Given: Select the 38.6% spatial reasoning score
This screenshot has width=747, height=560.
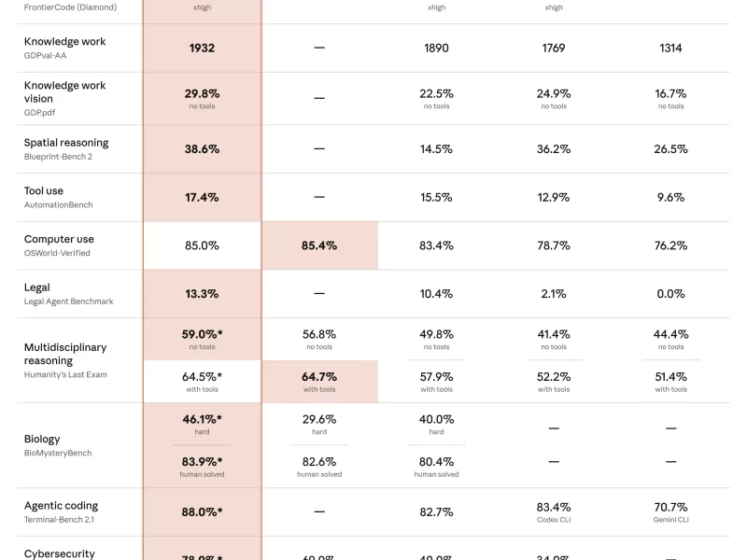Looking at the screenshot, I should (x=202, y=149).
